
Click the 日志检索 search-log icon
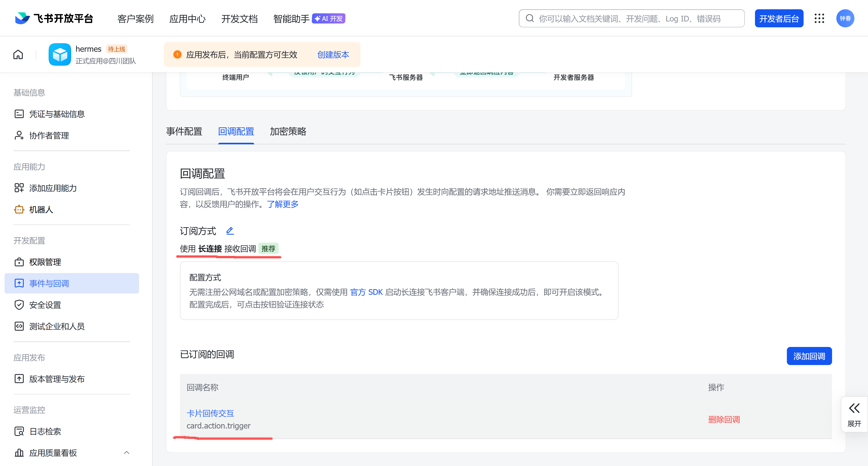tap(19, 431)
